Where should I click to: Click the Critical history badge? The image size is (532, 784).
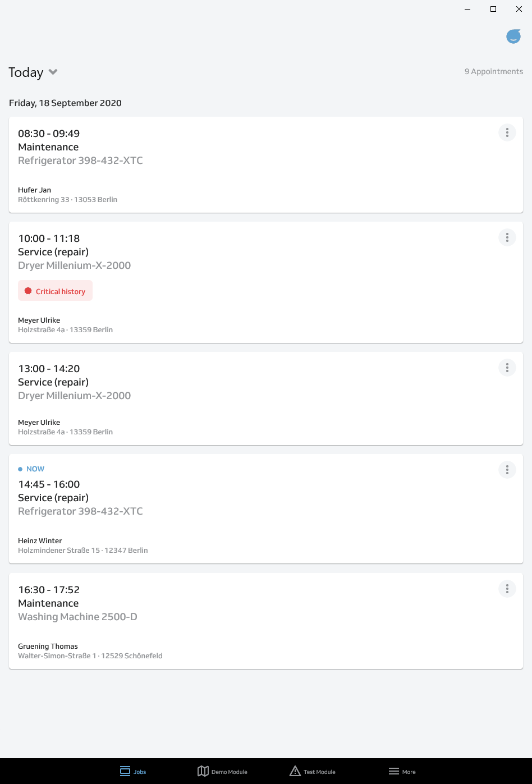pos(55,291)
